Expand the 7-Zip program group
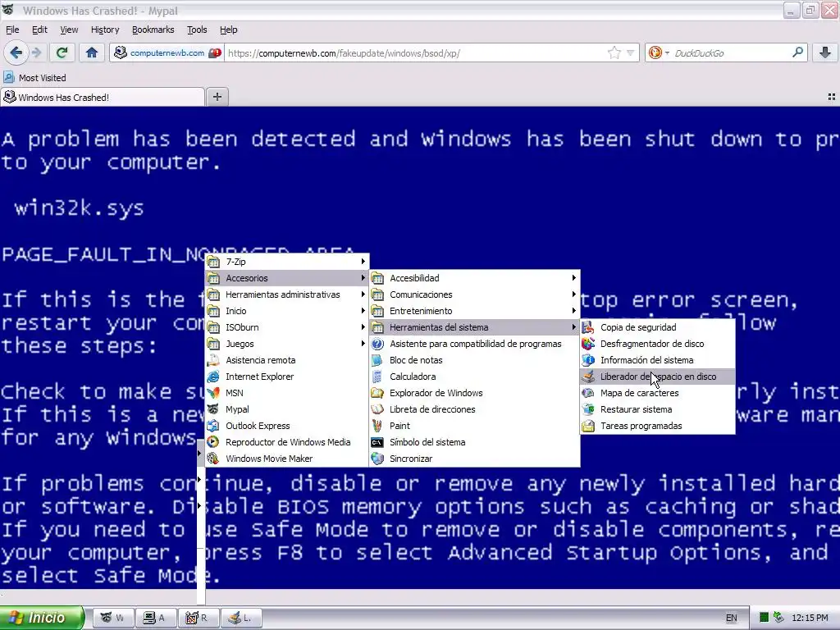 (287, 262)
